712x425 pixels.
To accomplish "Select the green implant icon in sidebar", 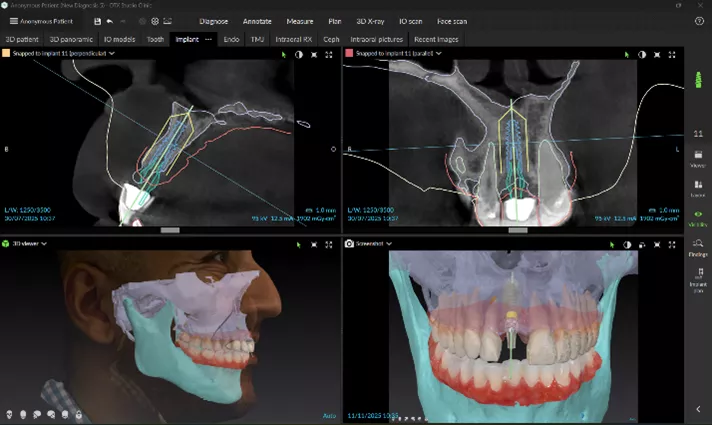I will (x=698, y=78).
